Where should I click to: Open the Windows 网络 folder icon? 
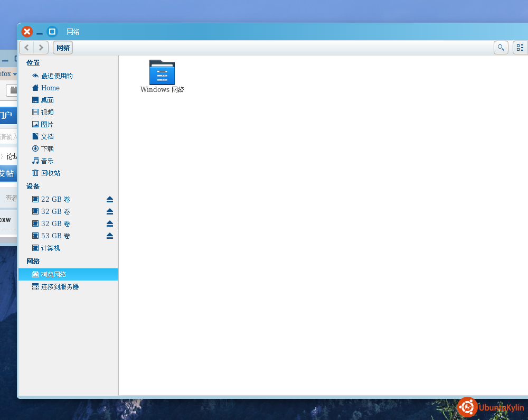coord(162,73)
